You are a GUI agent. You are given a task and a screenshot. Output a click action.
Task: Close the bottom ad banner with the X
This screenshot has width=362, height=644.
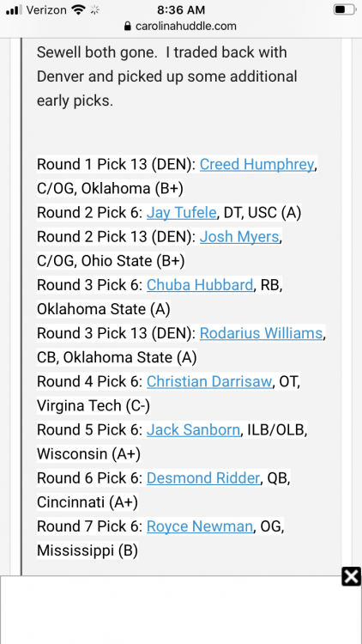352,577
